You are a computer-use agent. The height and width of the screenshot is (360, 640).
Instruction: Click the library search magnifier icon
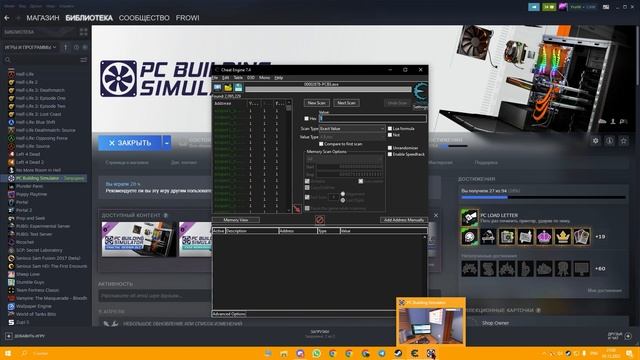point(8,60)
